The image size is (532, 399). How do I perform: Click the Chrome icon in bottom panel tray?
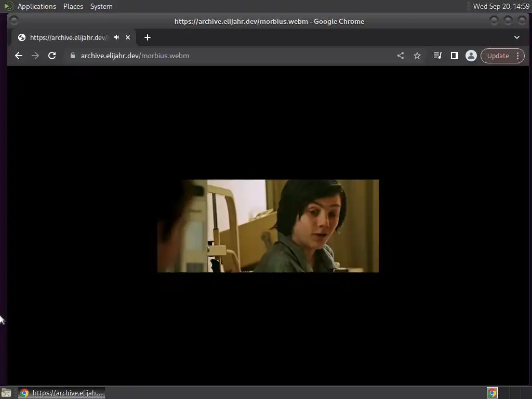click(x=492, y=393)
